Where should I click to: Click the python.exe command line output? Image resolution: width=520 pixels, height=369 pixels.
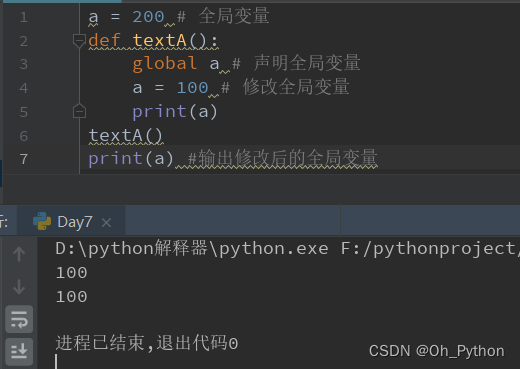(288, 249)
